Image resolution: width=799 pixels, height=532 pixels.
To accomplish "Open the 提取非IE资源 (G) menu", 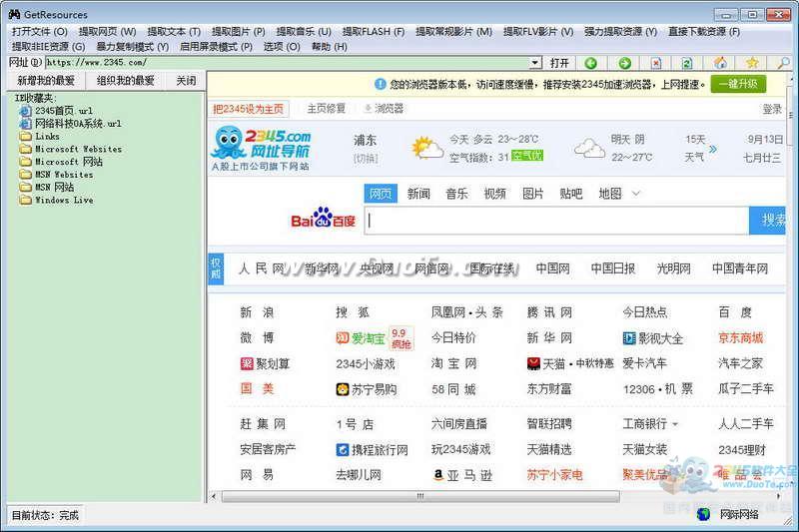I will click(x=48, y=47).
